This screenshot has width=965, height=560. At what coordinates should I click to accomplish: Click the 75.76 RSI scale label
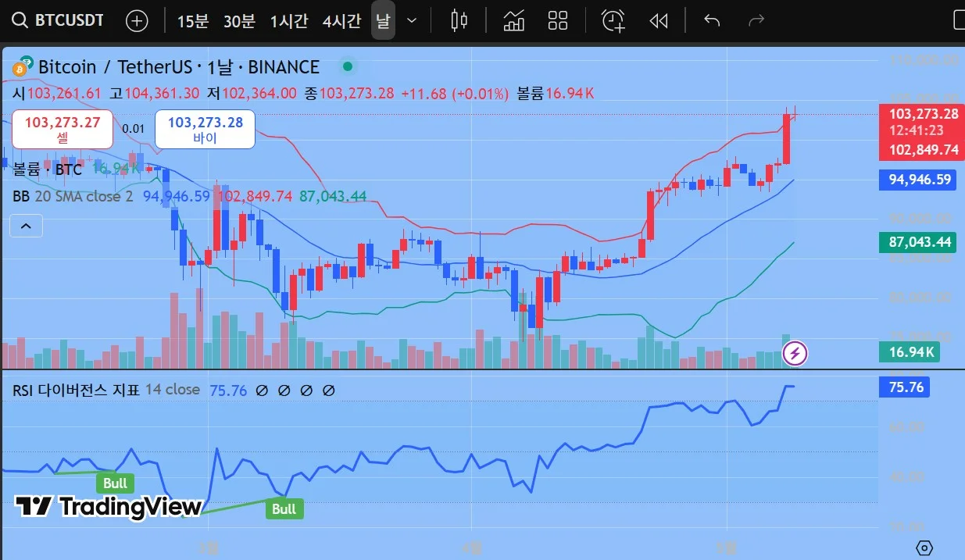click(x=906, y=387)
